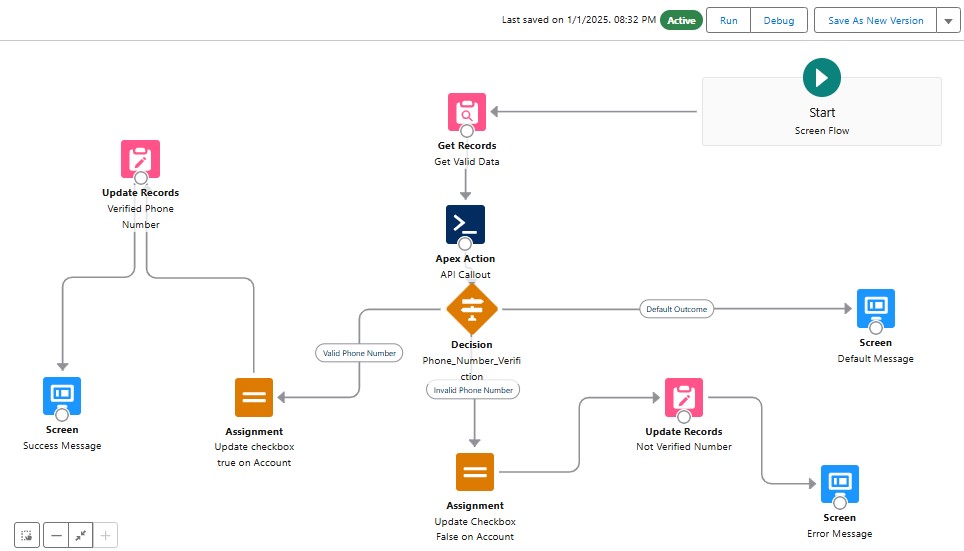964x551 pixels.
Task: Click the Start play icon
Action: (x=821, y=77)
